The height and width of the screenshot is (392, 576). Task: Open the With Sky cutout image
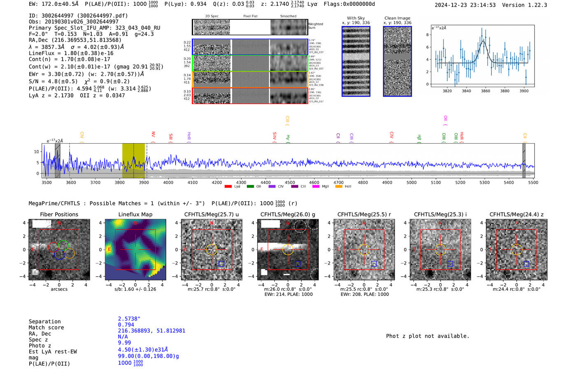pos(356,61)
